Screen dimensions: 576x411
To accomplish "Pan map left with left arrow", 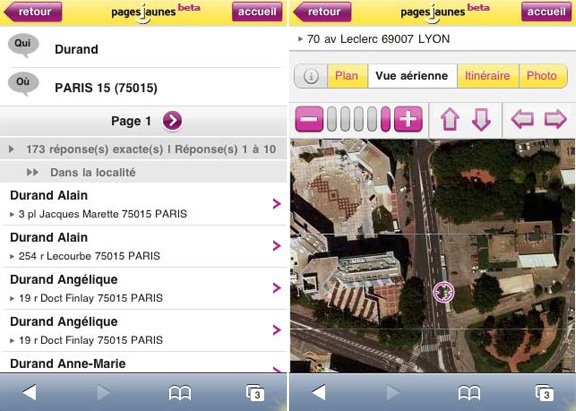I will [522, 119].
